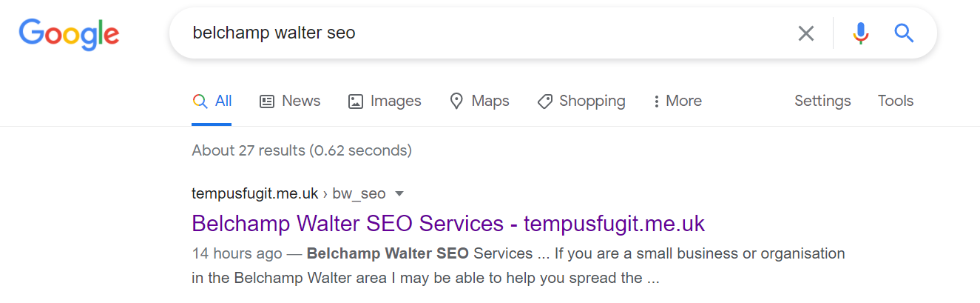This screenshot has height=303, width=980.
Task: Clear the search box with the X icon
Action: point(805,33)
